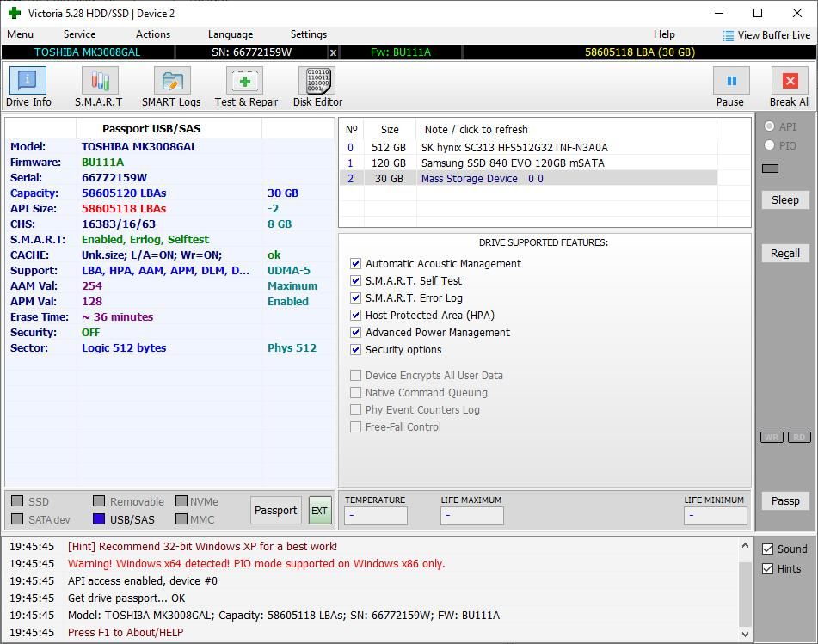Viewport: 818px width, 644px height.
Task: Select SK hynix 512 GB drive row
Action: tap(528, 148)
